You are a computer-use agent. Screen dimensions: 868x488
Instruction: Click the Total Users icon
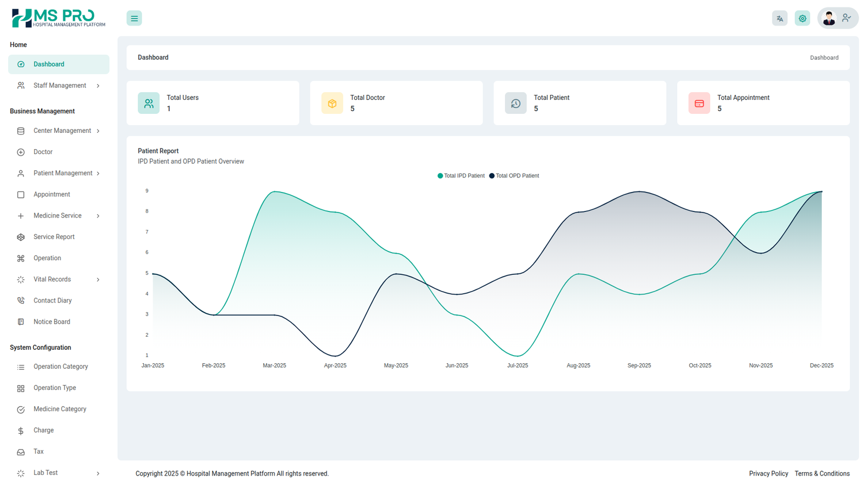pos(149,103)
